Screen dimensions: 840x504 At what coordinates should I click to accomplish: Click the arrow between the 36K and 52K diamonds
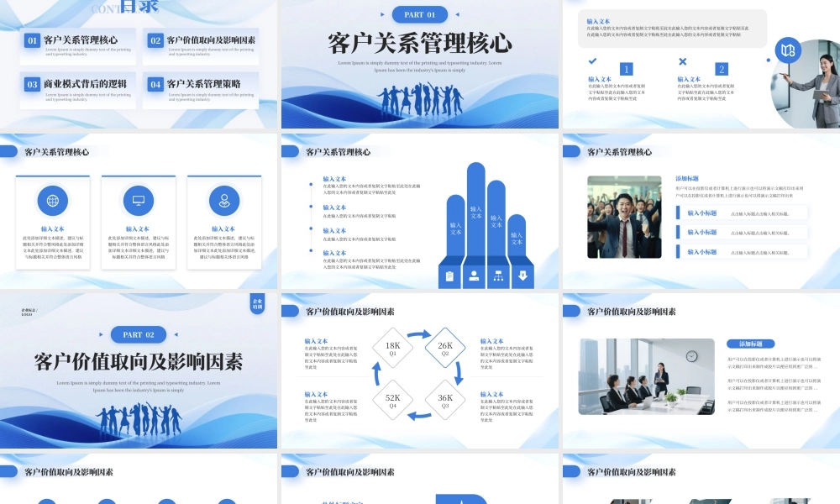[x=419, y=415]
